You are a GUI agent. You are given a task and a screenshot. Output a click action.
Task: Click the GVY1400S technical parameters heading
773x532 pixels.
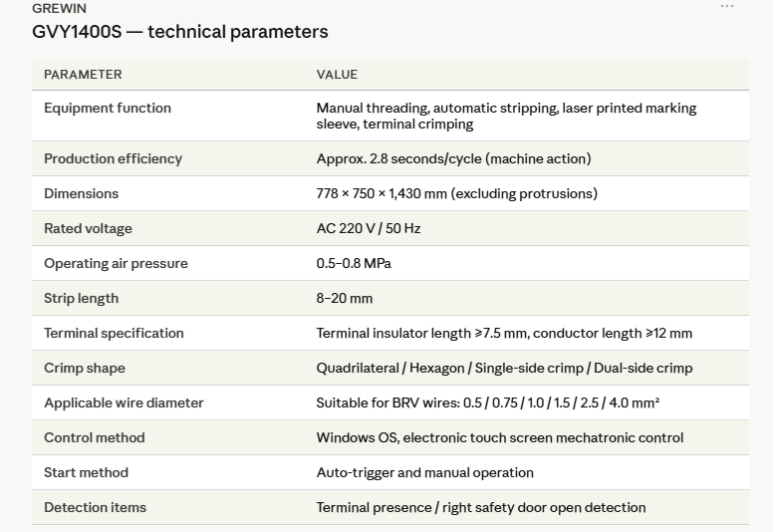click(x=180, y=32)
